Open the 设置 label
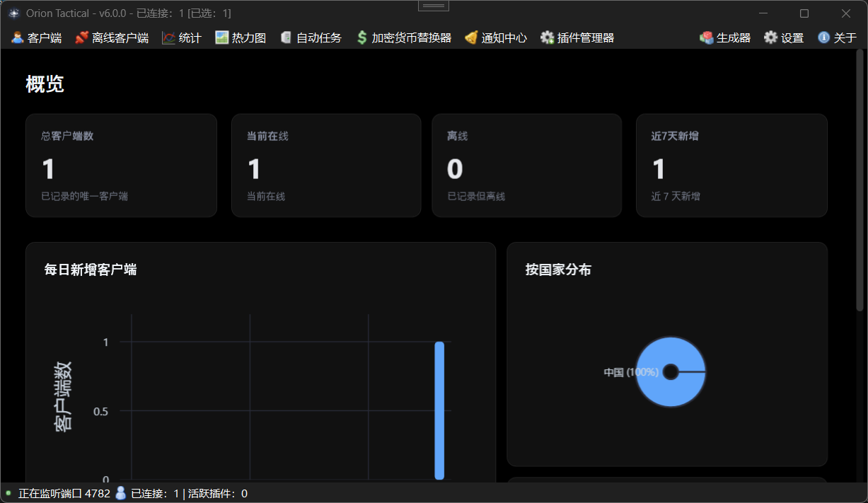This screenshot has height=503, width=868. [792, 38]
